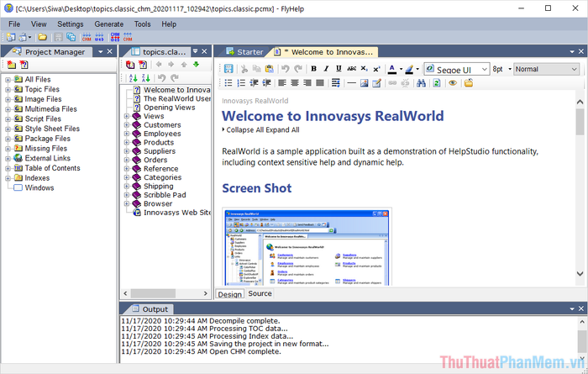
Task: Click the Expand All link
Action: [x=281, y=129]
